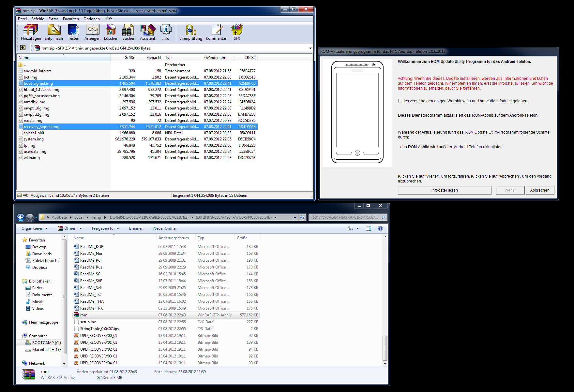574x392 pixels.
Task: Select rom archive in Explorer list
Action: (x=166, y=315)
